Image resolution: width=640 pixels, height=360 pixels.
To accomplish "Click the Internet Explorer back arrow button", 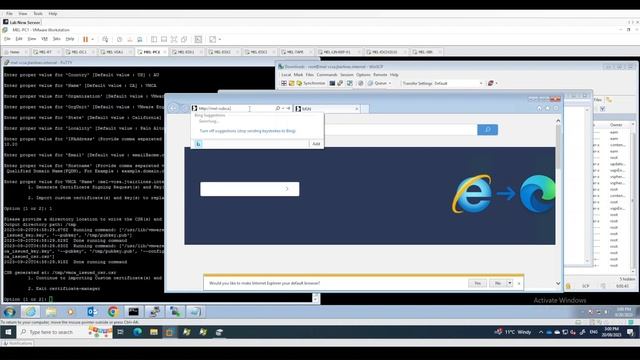I will (x=173, y=108).
